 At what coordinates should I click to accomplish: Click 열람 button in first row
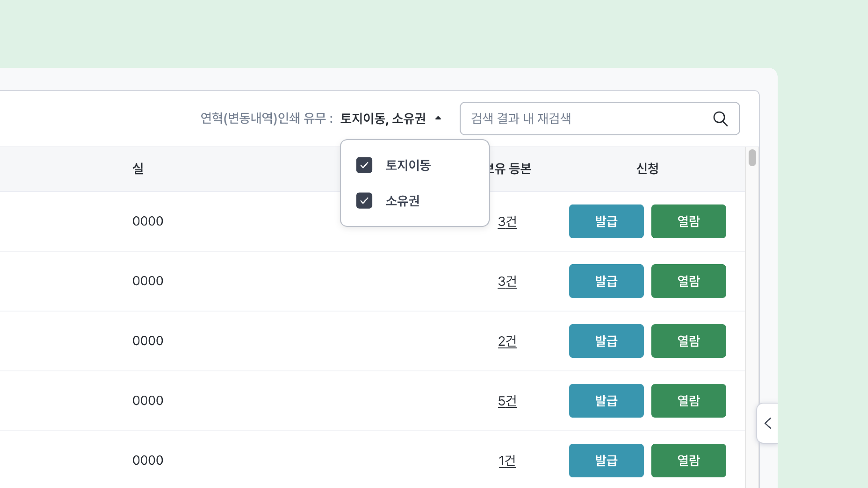tap(688, 221)
